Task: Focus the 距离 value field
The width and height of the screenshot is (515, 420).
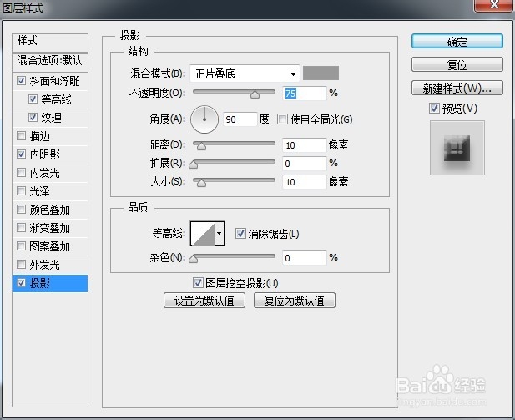Action: [x=305, y=145]
